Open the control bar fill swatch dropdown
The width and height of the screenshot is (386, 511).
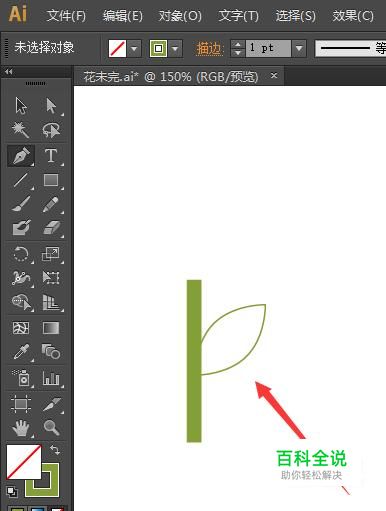coord(134,49)
